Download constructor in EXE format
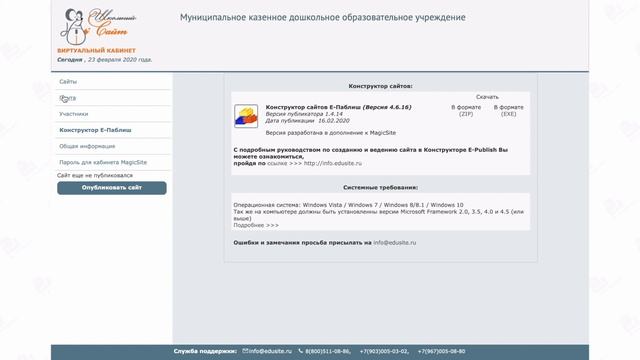 pyautogui.click(x=509, y=111)
